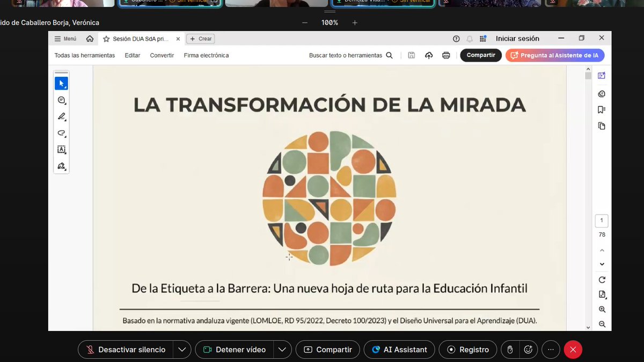Click the page number input field
Viewport: 644px width, 362px height.
tap(601, 220)
